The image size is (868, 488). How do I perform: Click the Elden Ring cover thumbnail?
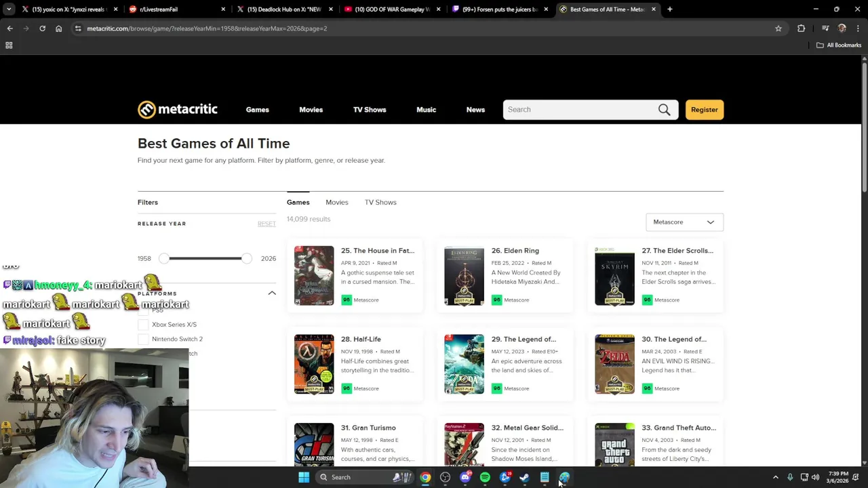coord(465,276)
